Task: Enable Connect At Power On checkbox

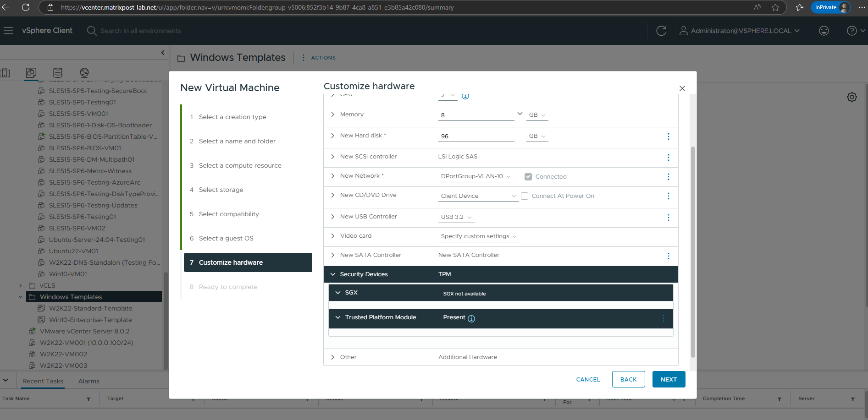Action: (525, 196)
